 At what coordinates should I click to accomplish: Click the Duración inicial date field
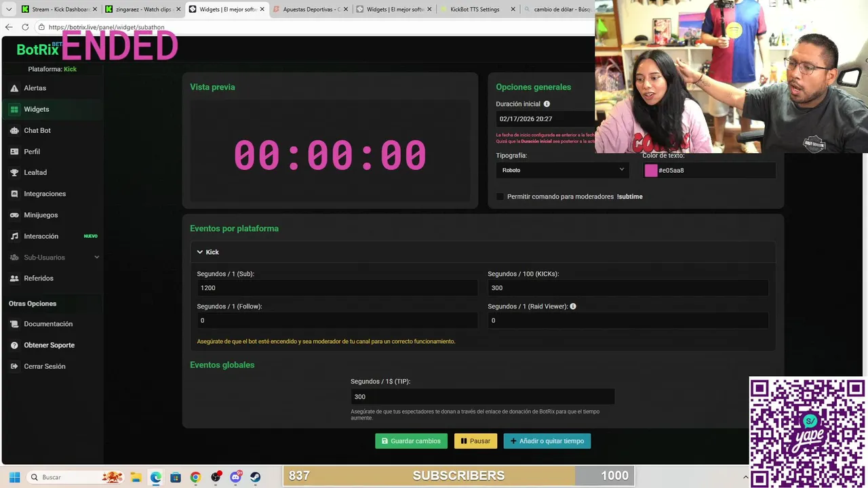click(x=545, y=119)
